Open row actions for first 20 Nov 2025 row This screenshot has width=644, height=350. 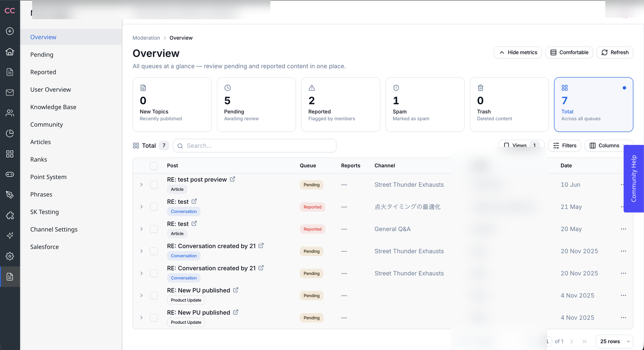(623, 251)
